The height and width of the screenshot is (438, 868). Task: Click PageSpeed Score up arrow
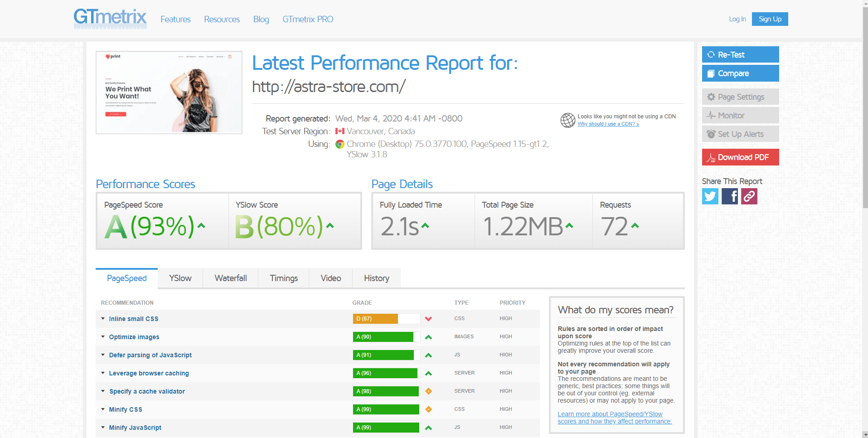pos(202,225)
